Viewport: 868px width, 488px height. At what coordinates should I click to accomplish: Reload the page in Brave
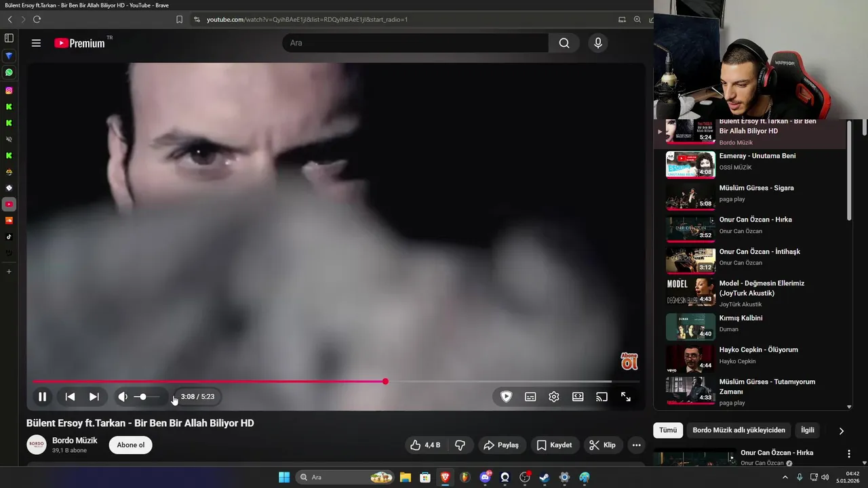[x=37, y=20]
